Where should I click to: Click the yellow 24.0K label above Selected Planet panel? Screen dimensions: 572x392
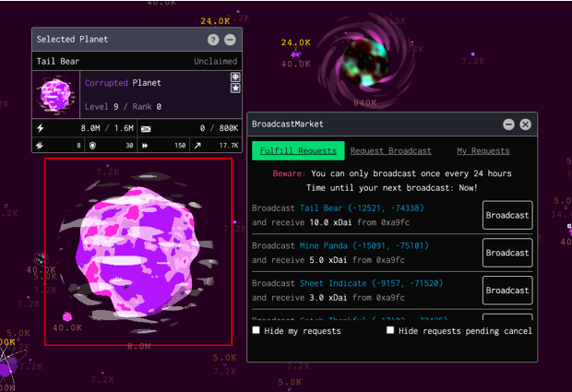[215, 21]
